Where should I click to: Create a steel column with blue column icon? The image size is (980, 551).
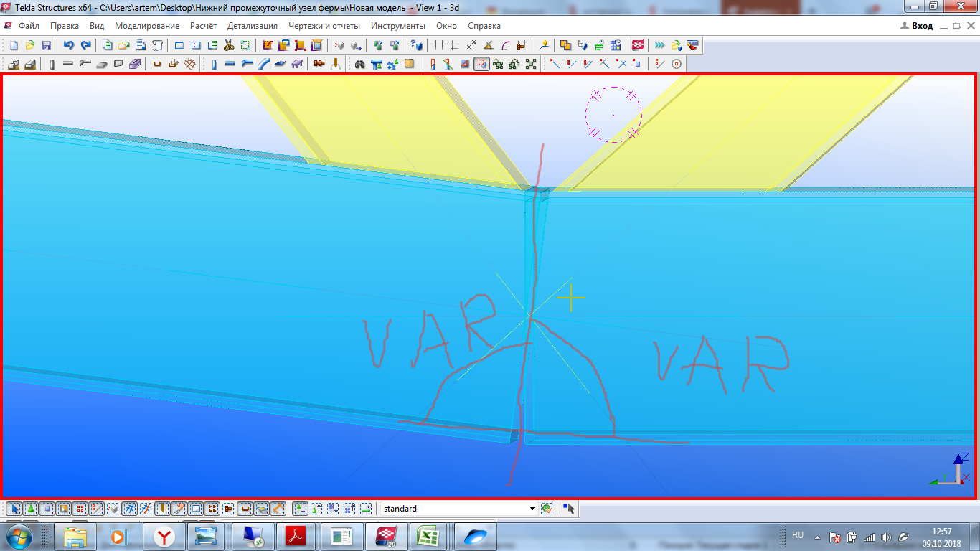[x=214, y=64]
